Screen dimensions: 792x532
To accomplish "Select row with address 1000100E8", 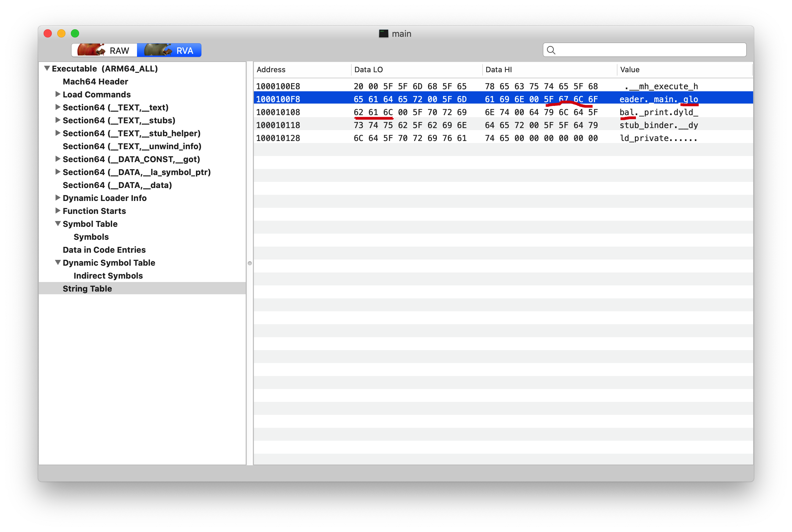I will pos(503,86).
